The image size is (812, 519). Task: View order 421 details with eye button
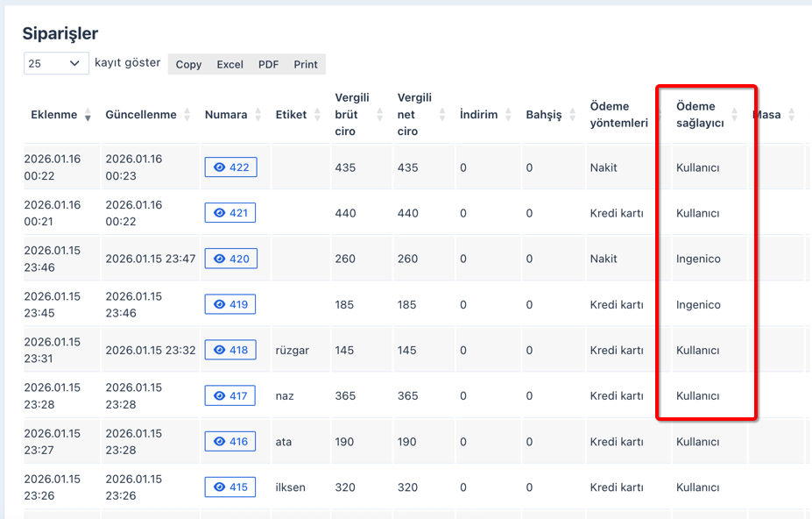229,213
